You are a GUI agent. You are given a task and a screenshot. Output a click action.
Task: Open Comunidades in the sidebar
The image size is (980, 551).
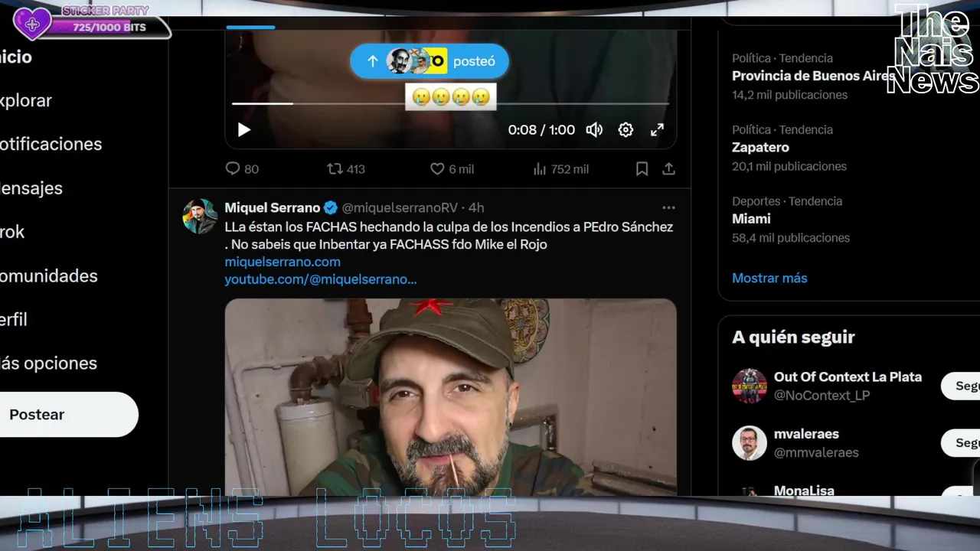pyautogui.click(x=49, y=275)
